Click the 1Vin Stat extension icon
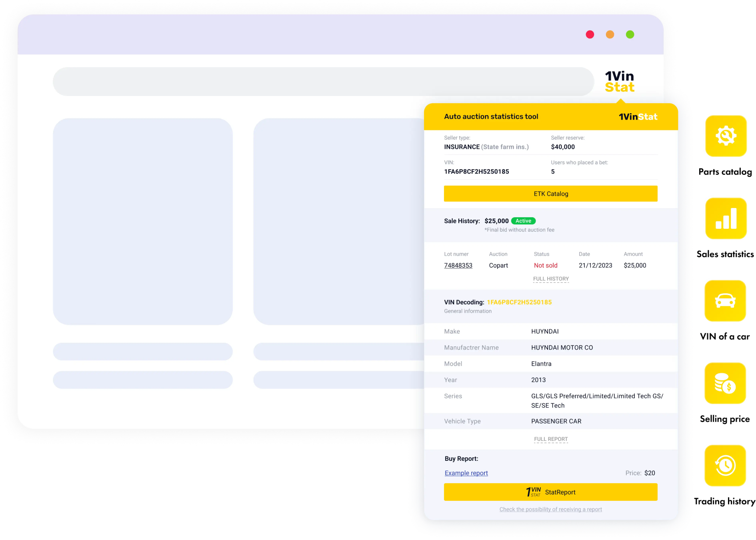Image resolution: width=756 pixels, height=540 pixels. (619, 81)
